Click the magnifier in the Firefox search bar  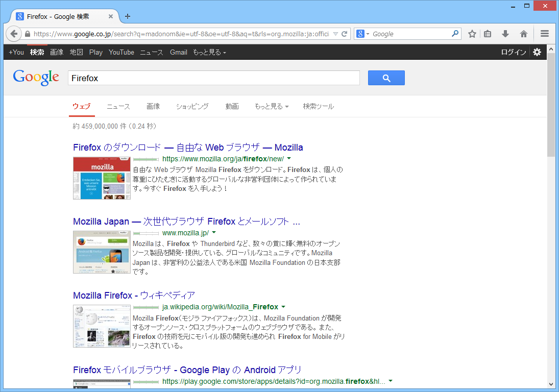[455, 34]
